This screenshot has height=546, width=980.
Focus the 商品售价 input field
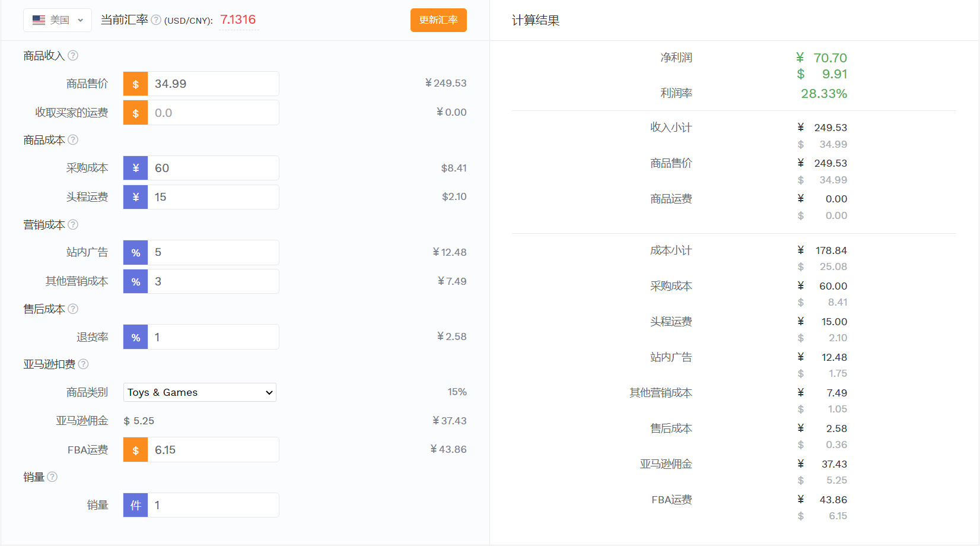point(213,84)
